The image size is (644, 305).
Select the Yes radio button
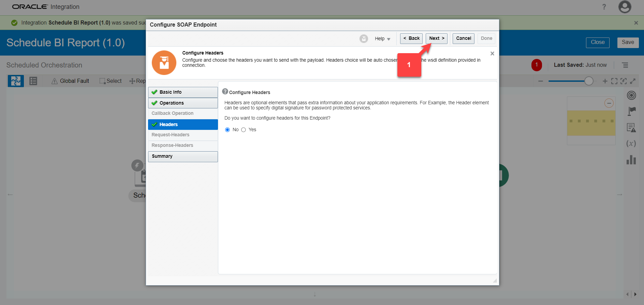click(244, 130)
